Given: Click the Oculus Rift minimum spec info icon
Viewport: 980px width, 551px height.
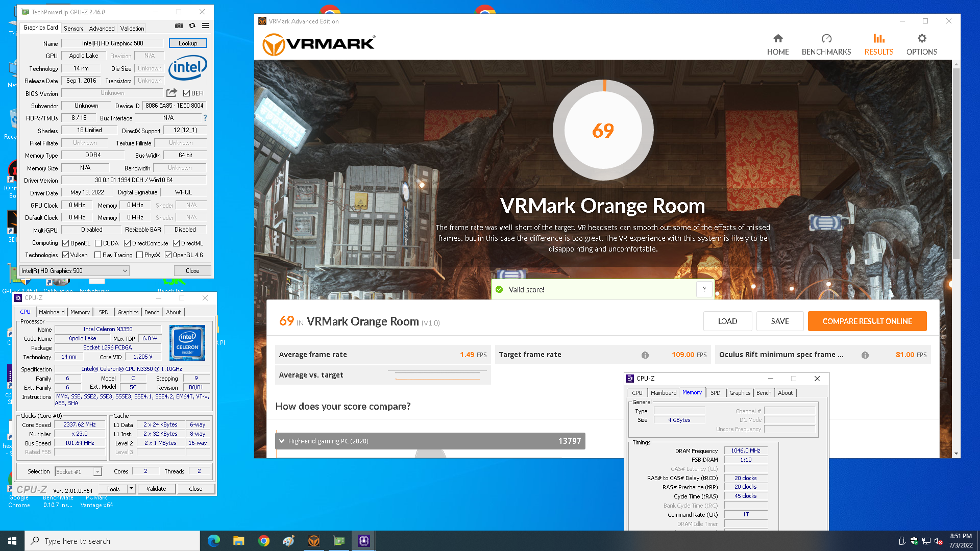Looking at the screenshot, I should click(865, 355).
